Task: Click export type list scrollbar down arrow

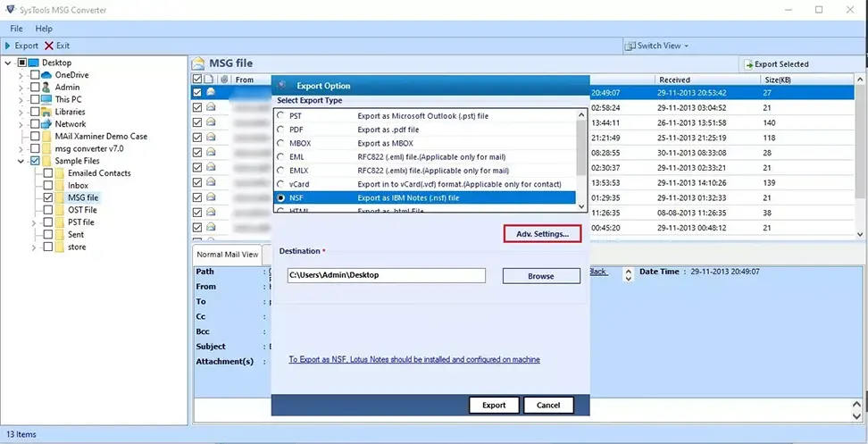Action: pos(581,206)
